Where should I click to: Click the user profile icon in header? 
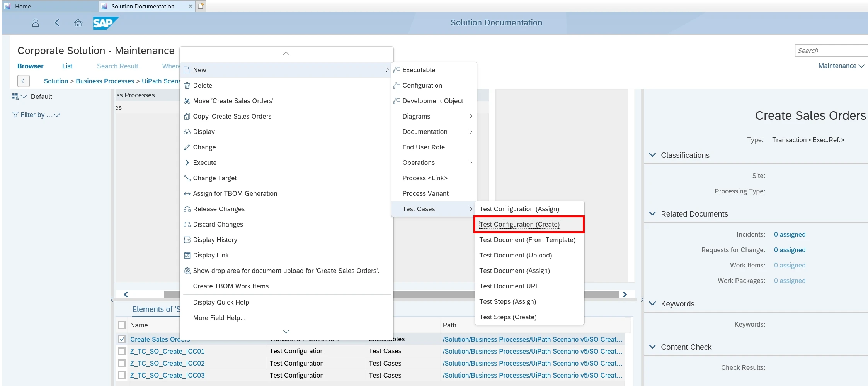pos(36,23)
